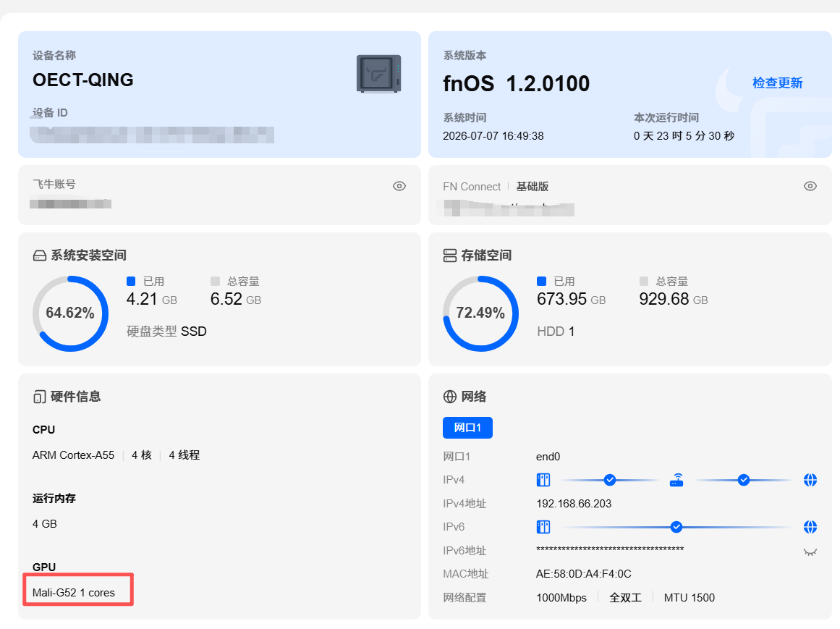
Task: Click the IPv4 router icon
Action: (x=676, y=479)
